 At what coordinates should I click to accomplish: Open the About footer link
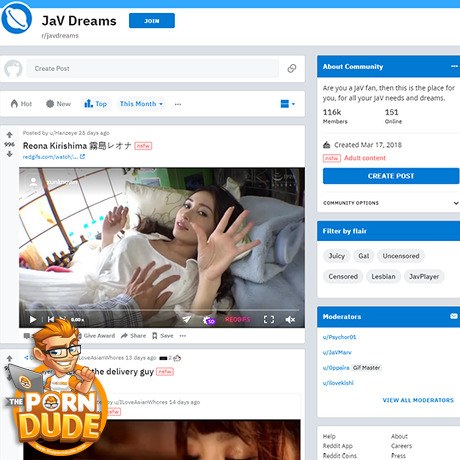tap(399, 436)
